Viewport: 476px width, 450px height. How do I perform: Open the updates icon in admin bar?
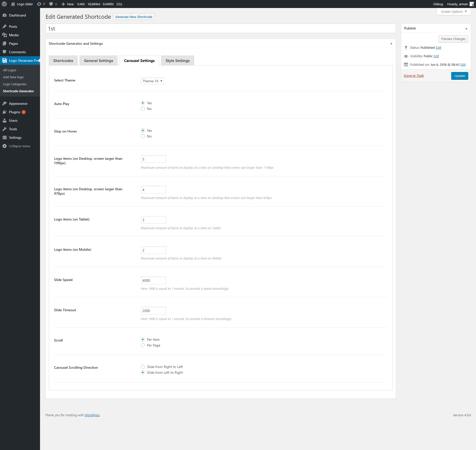click(x=39, y=4)
